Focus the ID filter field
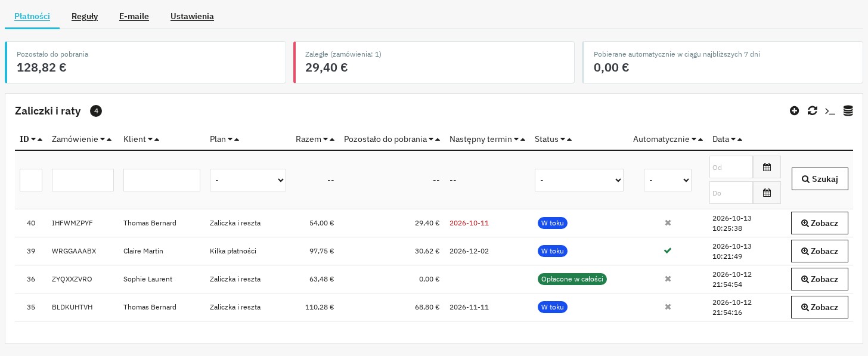The image size is (868, 356). pos(31,180)
